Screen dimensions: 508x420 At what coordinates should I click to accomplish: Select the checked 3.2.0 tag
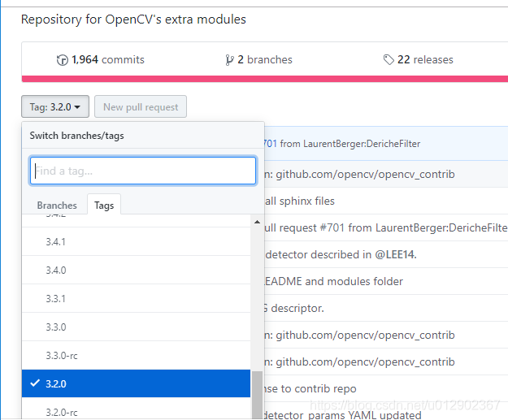pos(136,383)
